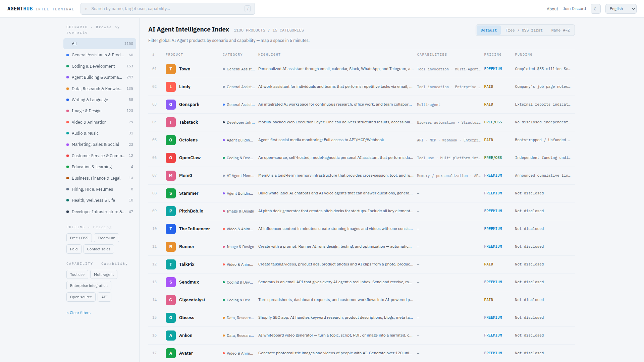The width and height of the screenshot is (644, 362).
Task: Toggle the Paid pricing filter
Action: [x=74, y=249]
